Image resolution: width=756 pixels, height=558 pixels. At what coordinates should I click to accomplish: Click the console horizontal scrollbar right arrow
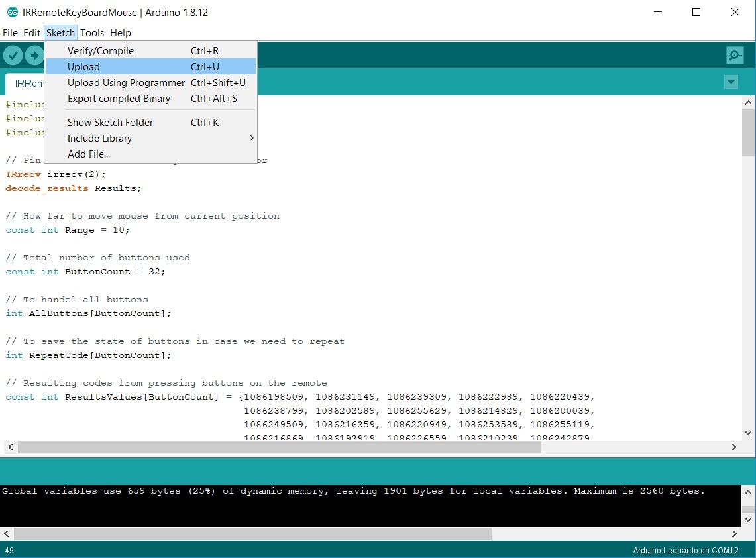point(734,533)
